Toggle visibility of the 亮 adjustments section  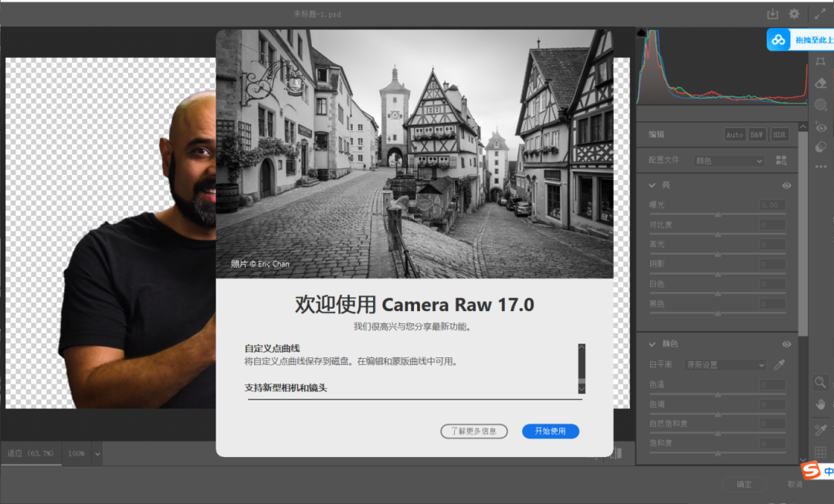click(x=786, y=185)
